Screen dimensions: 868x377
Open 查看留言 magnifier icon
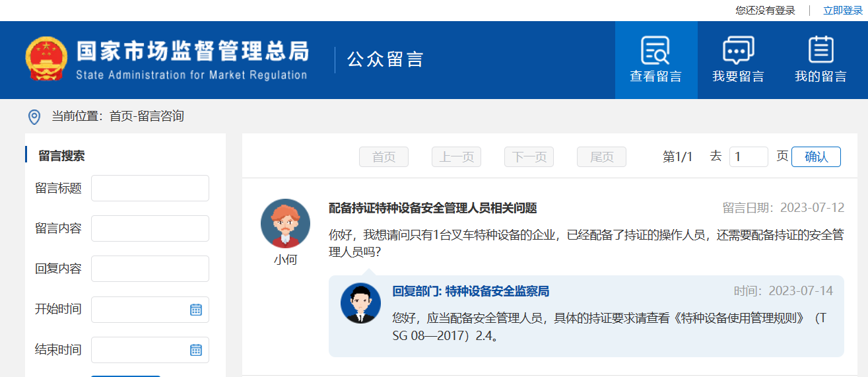655,51
